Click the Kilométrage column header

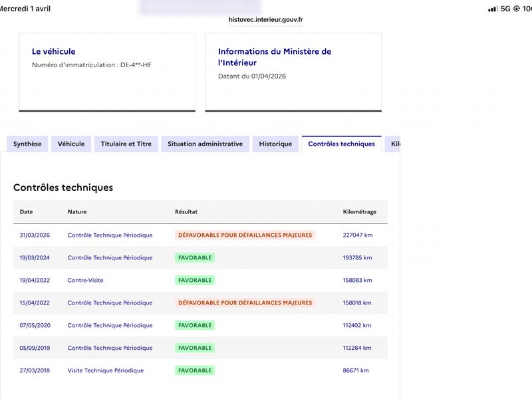point(359,212)
